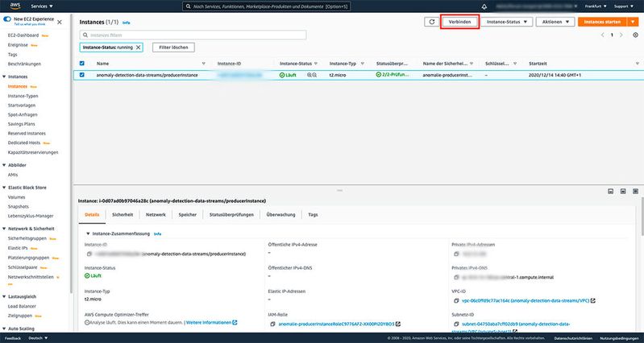This screenshot has height=343, width=644.
Task: Uncheck the producerInstance row checkbox
Action: point(81,75)
